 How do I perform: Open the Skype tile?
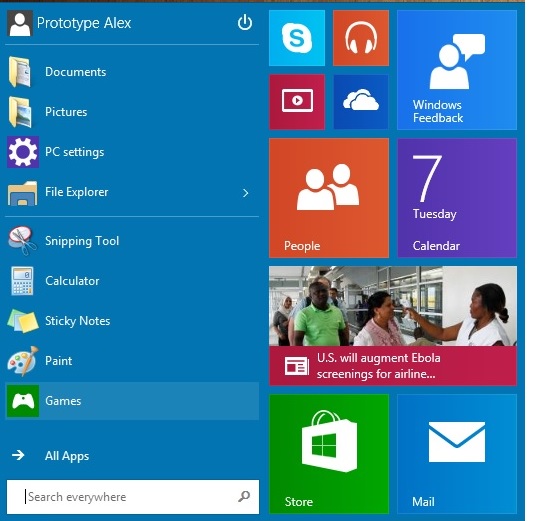tap(297, 38)
